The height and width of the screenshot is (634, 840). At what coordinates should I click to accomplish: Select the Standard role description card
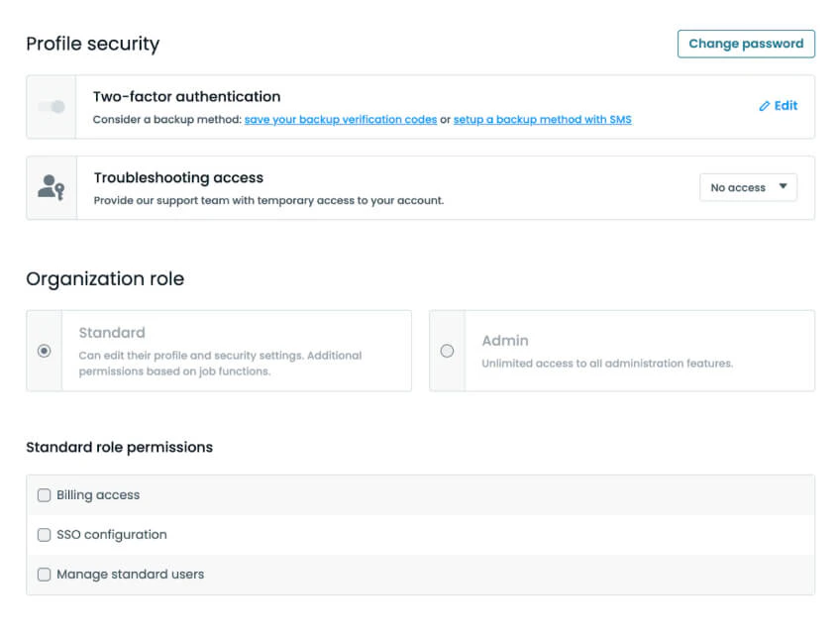[228, 351]
